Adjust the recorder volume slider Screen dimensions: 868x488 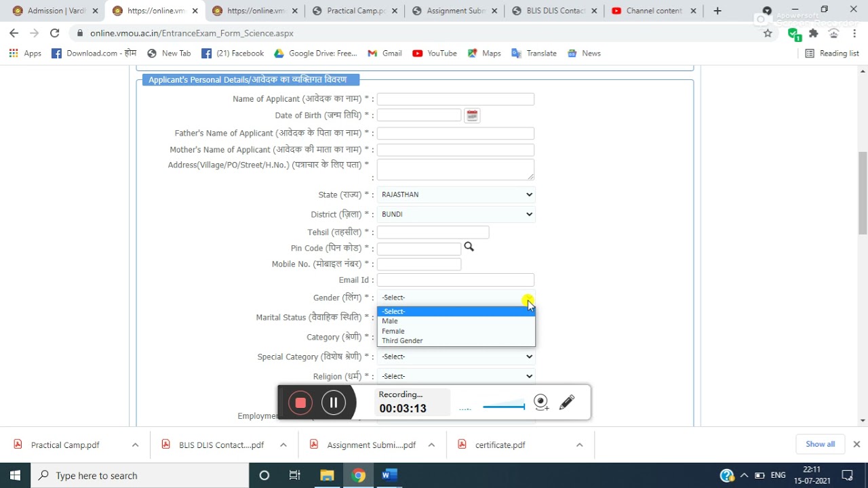coord(504,407)
